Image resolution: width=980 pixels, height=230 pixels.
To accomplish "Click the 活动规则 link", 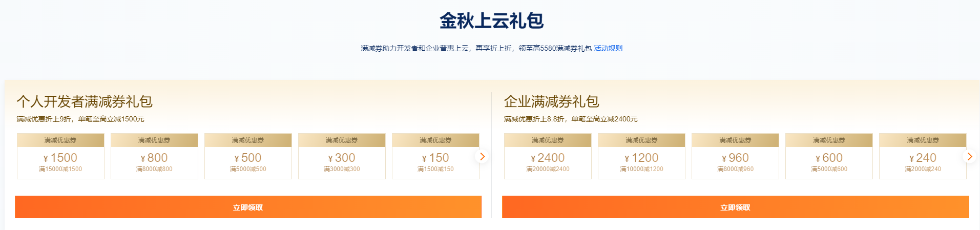I will pyautogui.click(x=608, y=48).
